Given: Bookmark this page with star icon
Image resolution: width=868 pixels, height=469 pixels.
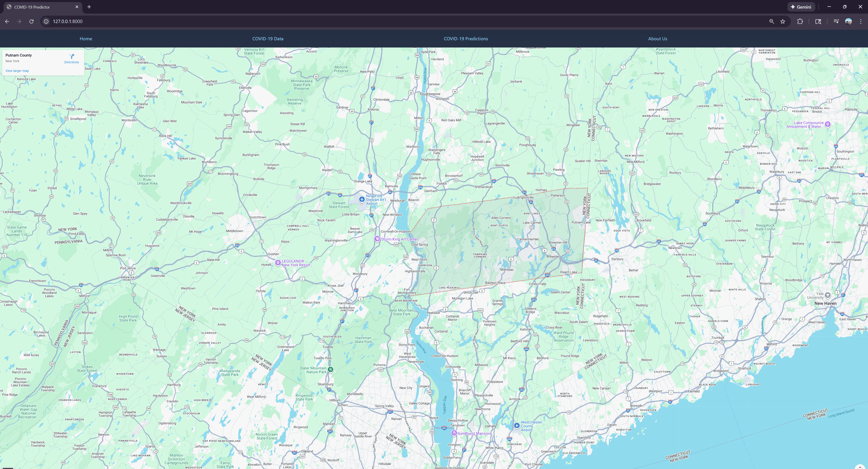Looking at the screenshot, I should [783, 21].
